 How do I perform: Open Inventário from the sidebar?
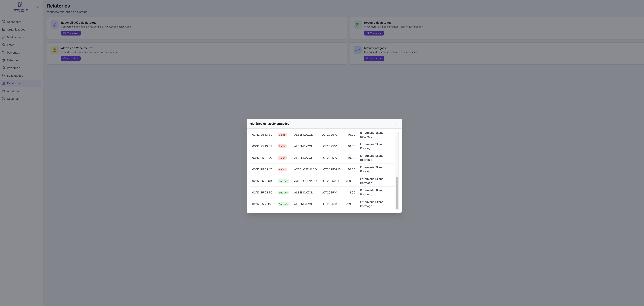tap(13, 68)
